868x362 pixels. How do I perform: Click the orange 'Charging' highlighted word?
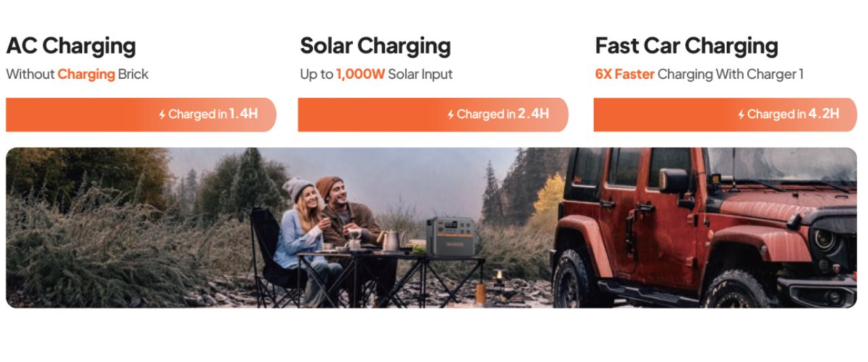pos(86,75)
